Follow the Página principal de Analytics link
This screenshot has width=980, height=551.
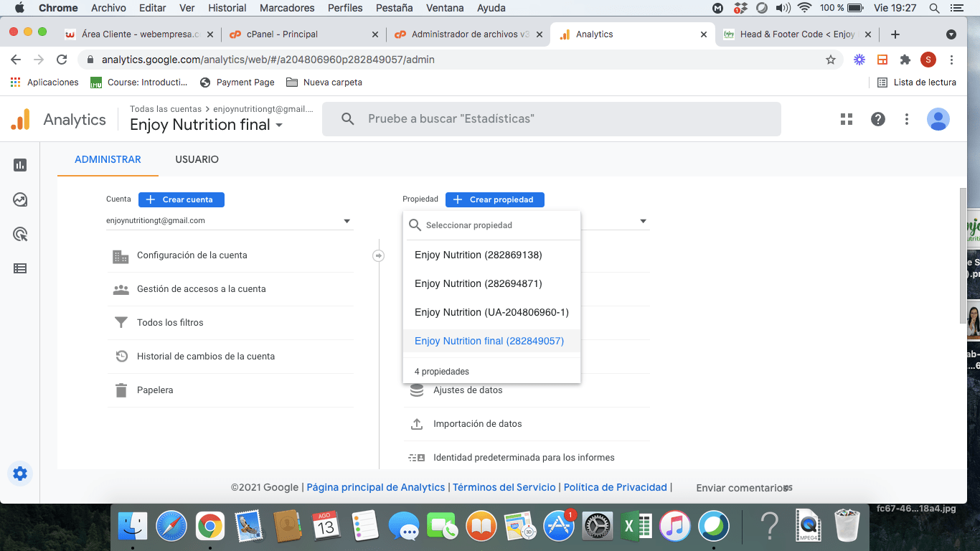click(376, 487)
